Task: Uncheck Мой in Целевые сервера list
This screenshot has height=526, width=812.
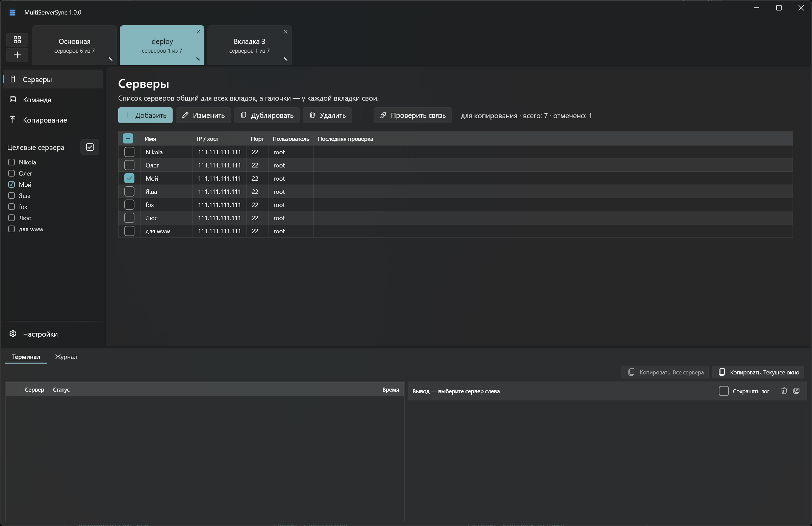Action: [x=11, y=184]
